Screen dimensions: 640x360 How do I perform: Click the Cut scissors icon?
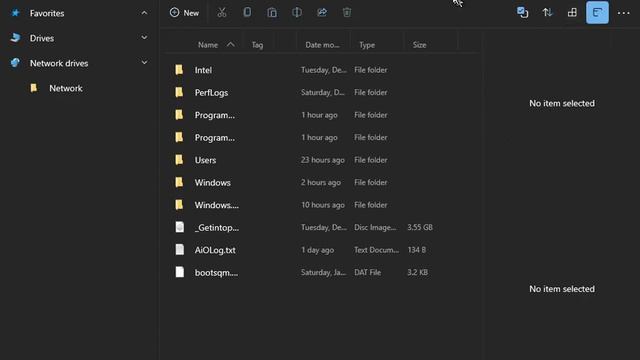tap(222, 13)
